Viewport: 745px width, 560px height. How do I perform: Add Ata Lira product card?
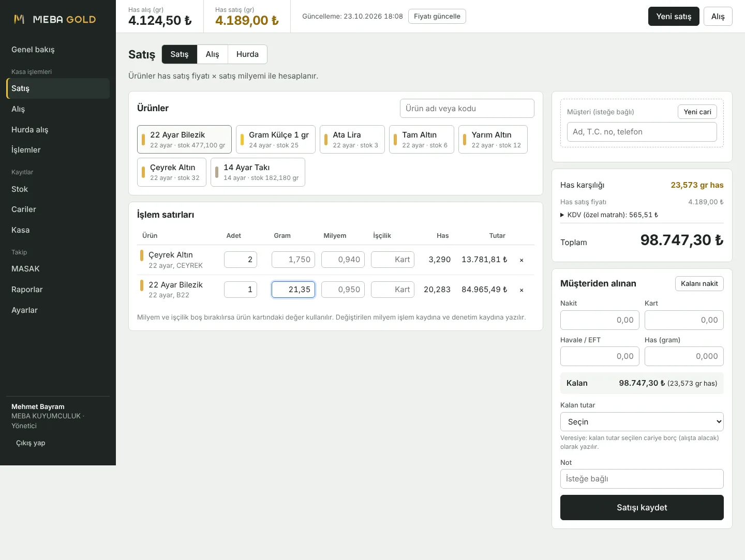pos(352,140)
